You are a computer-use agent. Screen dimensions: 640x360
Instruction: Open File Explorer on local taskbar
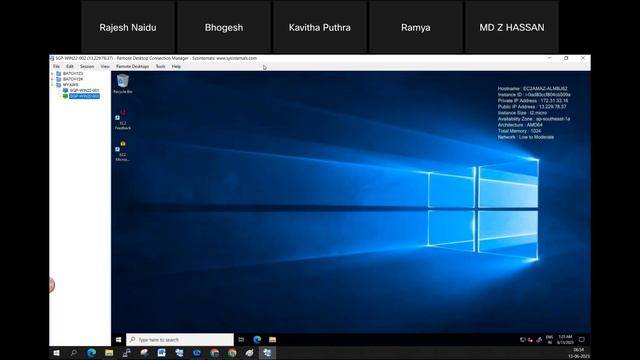click(109, 353)
